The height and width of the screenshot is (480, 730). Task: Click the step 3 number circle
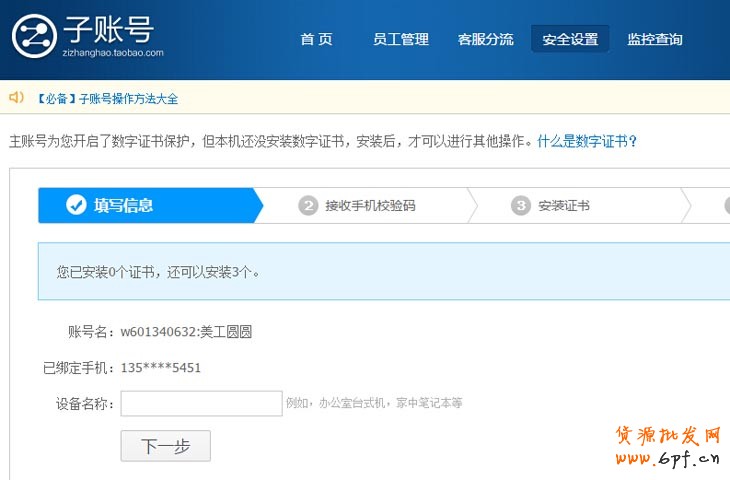pyautogui.click(x=521, y=205)
